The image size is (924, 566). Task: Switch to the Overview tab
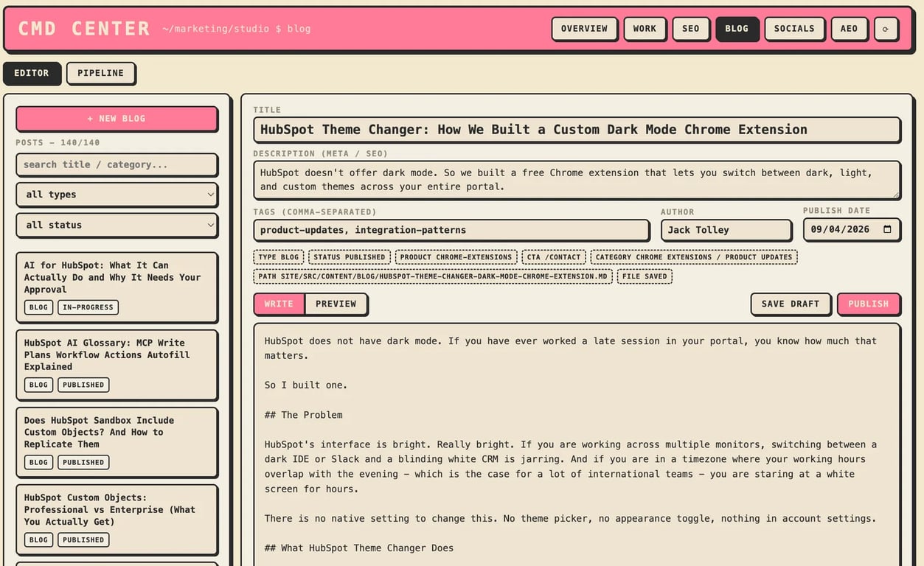[x=584, y=29]
